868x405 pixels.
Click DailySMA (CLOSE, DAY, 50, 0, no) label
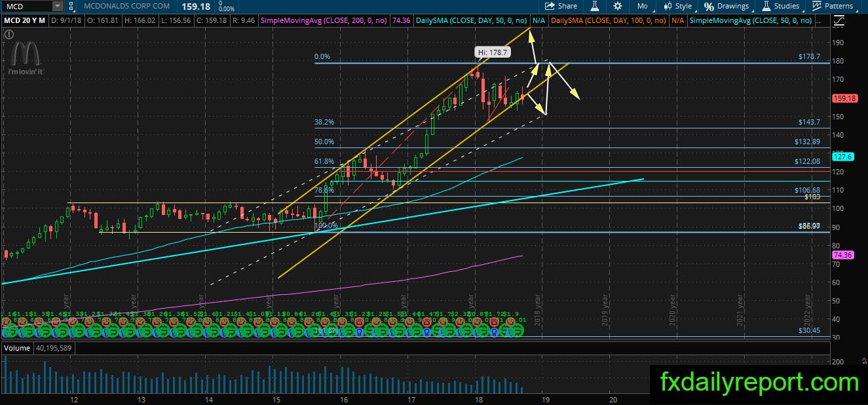coord(470,21)
